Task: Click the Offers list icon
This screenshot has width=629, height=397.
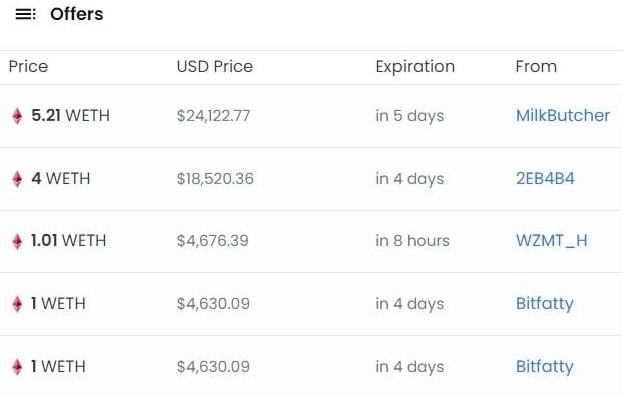Action: tap(25, 14)
